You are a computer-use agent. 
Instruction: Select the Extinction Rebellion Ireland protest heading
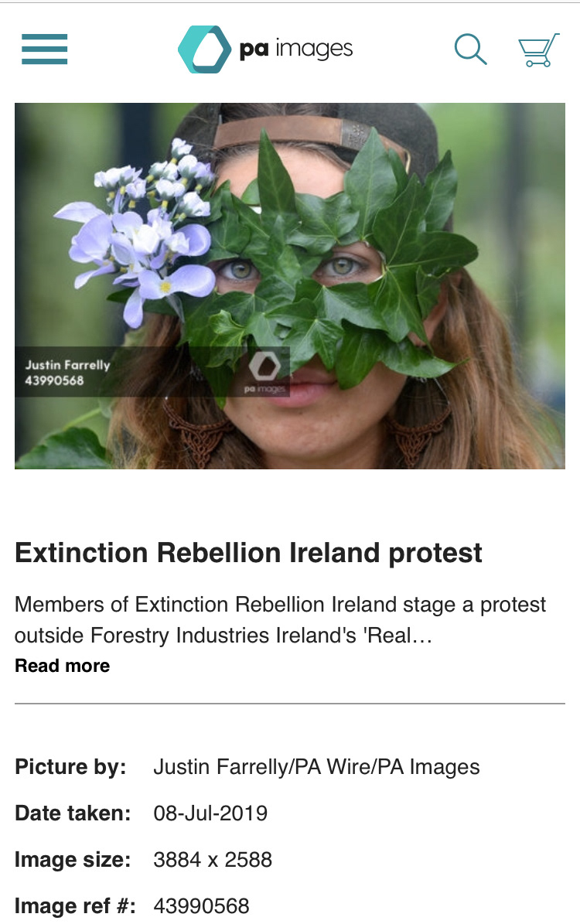[248, 553]
